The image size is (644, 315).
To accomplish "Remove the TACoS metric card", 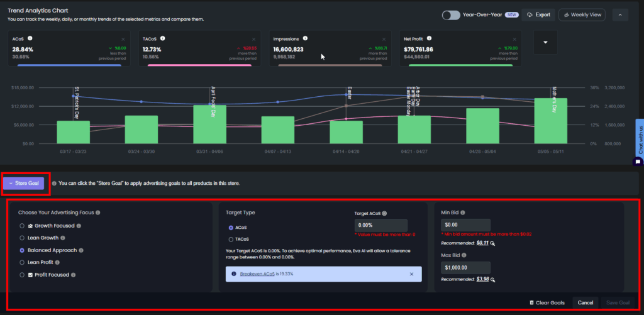I will tap(253, 39).
